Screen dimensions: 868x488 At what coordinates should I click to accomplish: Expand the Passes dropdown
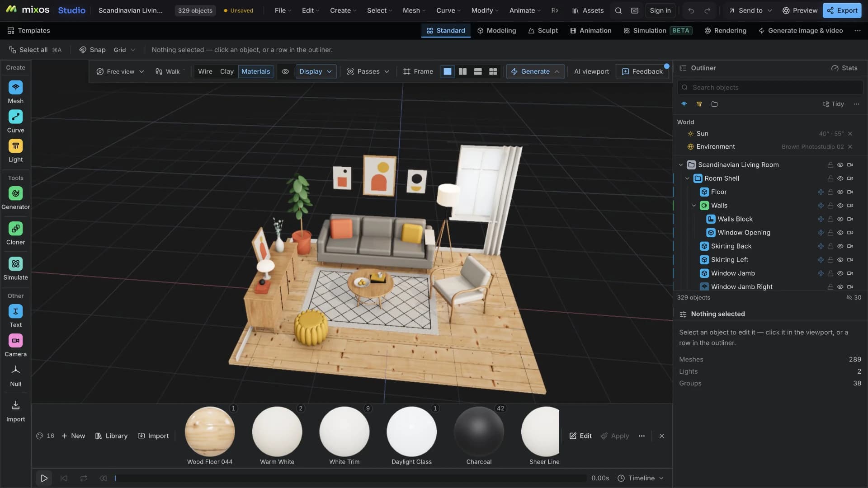pos(368,71)
